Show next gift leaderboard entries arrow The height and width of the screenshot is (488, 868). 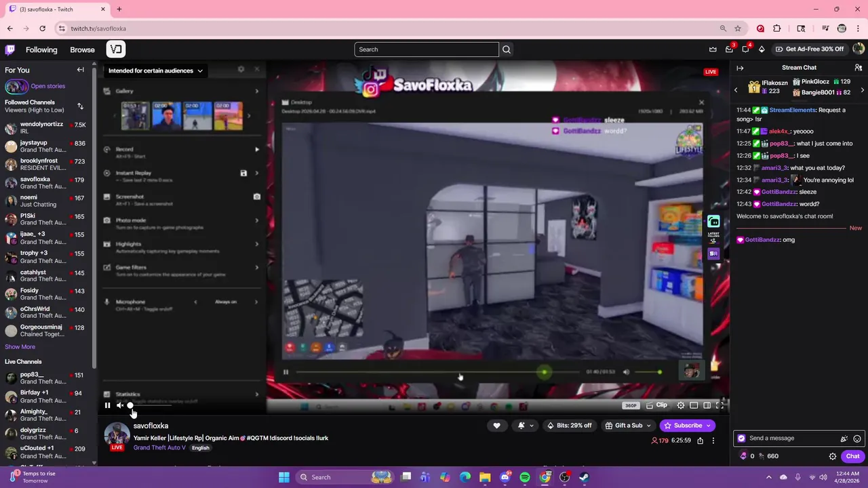(862, 89)
